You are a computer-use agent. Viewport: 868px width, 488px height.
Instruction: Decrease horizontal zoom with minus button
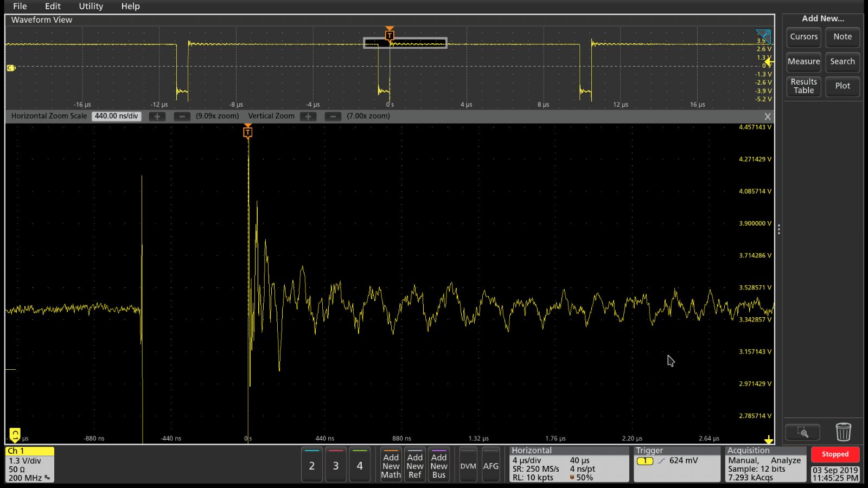pyautogui.click(x=182, y=117)
